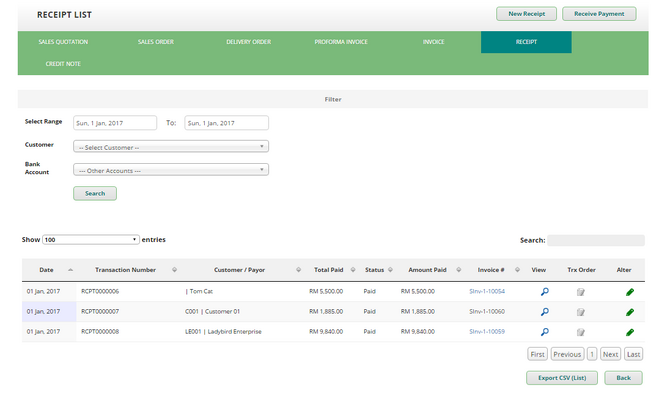Screen dimensions: 659x396
Task: Open invoice link SInv-1-10059
Action: (x=487, y=332)
